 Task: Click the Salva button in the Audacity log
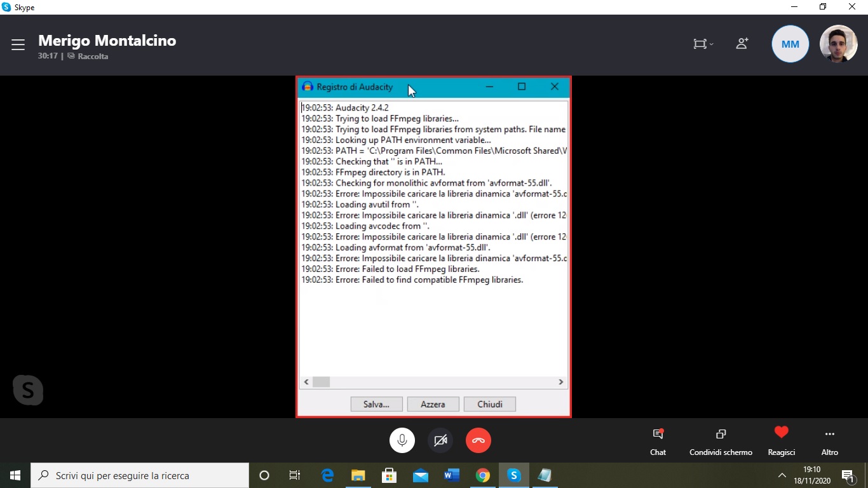click(x=376, y=404)
